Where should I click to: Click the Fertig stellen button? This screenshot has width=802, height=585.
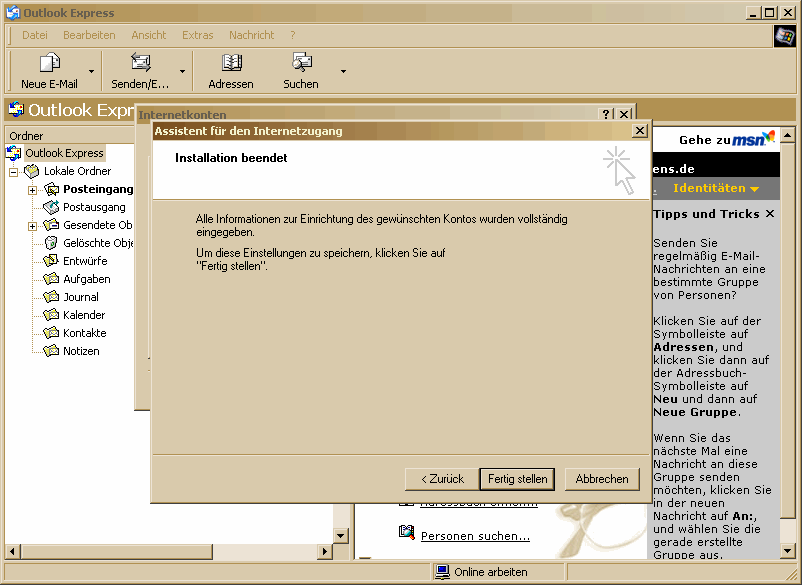pyautogui.click(x=517, y=479)
